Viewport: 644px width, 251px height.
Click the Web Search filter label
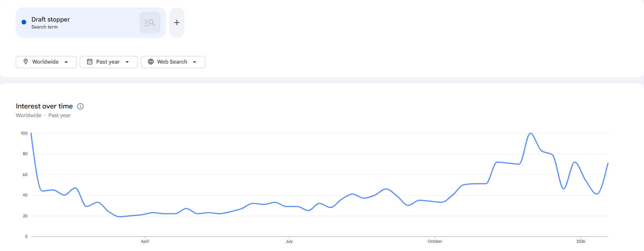(x=172, y=62)
